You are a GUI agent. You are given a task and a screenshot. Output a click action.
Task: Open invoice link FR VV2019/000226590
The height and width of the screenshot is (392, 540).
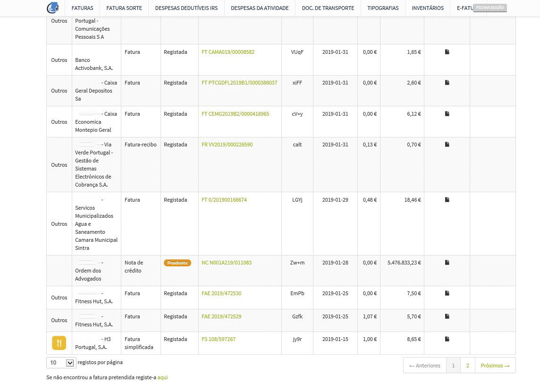pyautogui.click(x=227, y=145)
